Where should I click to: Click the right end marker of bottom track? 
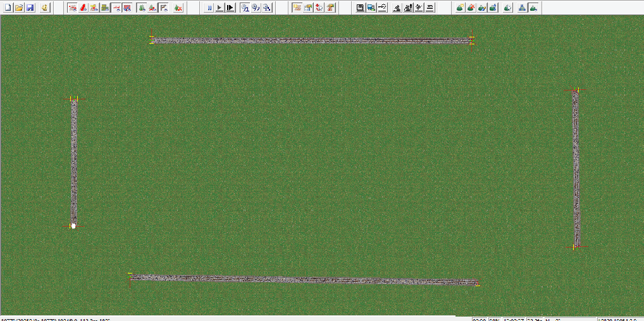tap(478, 283)
